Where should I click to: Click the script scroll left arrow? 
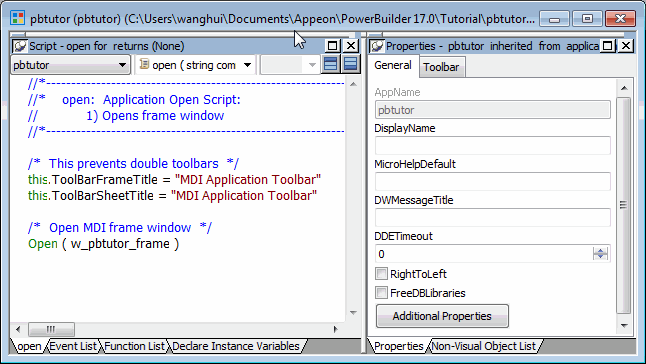(18, 329)
